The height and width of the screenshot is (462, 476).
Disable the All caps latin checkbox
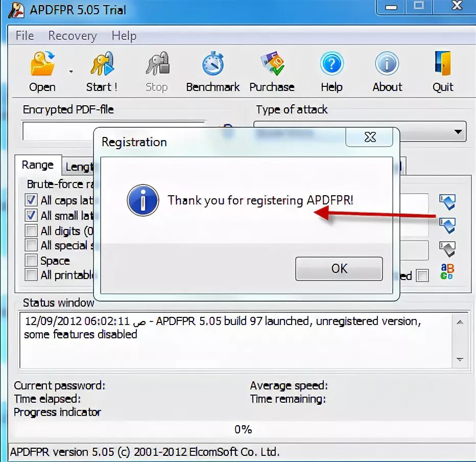pyautogui.click(x=30, y=200)
